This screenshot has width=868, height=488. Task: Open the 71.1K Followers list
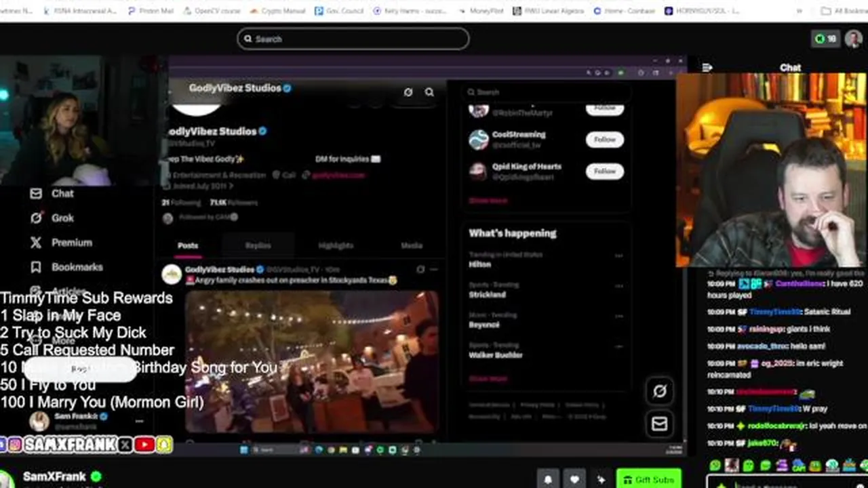click(x=233, y=203)
